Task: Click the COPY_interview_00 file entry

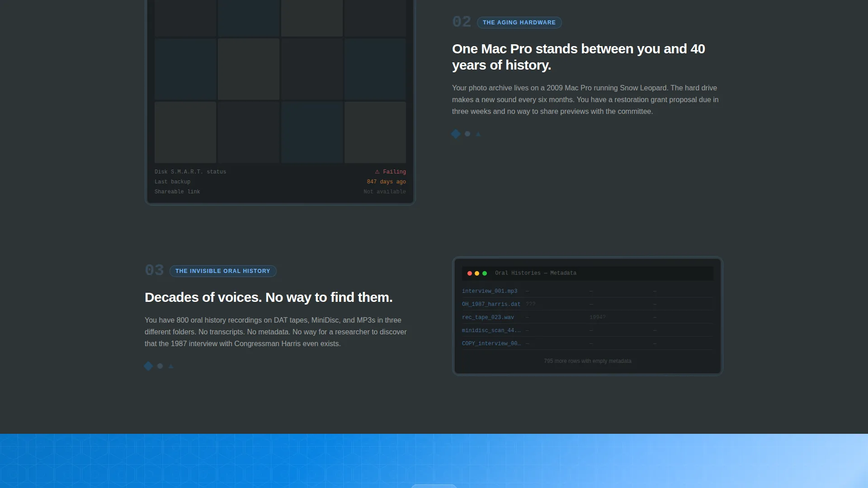Action: 491,343
